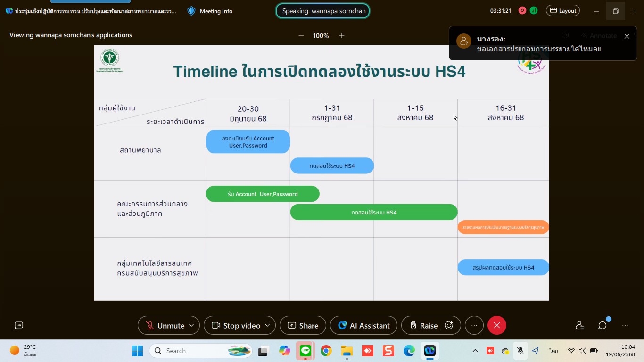Show hidden system tray icons
Image resolution: width=644 pixels, height=362 pixels.
(475, 351)
